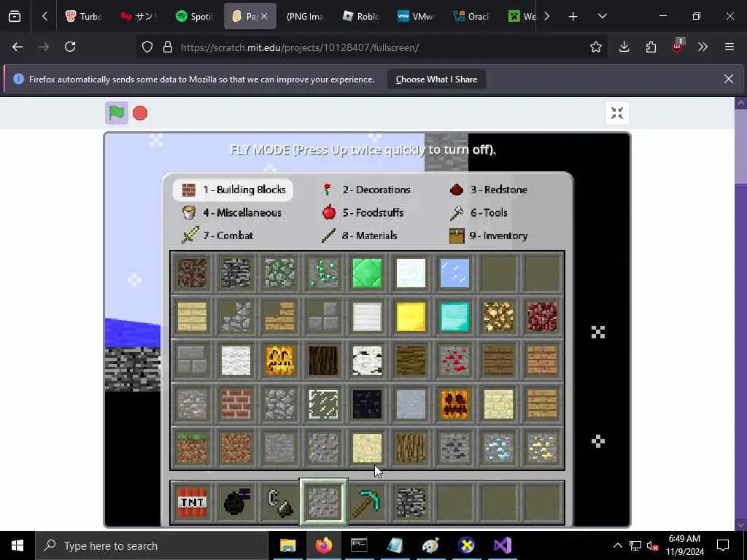Select the birch log block
The height and width of the screenshot is (560, 747).
point(368,360)
